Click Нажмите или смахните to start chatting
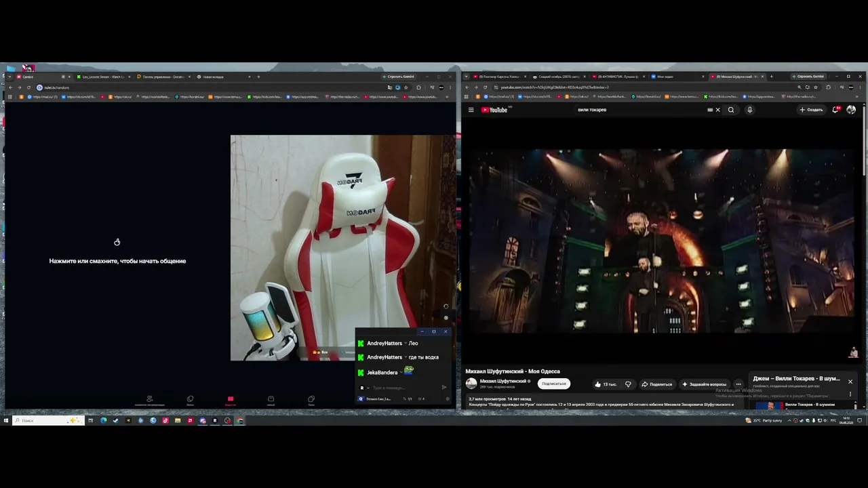This screenshot has height=488, width=868. click(117, 261)
